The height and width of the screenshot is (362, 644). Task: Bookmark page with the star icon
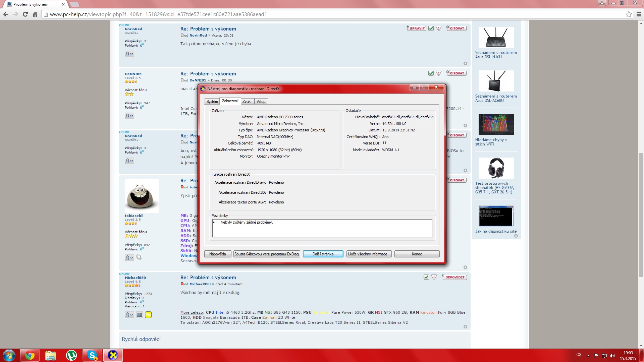coord(629,14)
